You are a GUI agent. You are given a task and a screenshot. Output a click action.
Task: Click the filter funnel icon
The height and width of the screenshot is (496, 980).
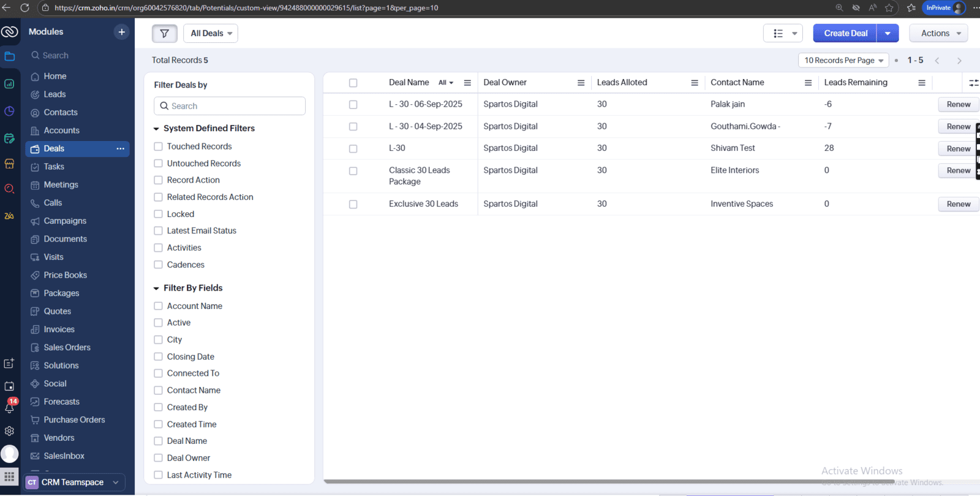[164, 34]
